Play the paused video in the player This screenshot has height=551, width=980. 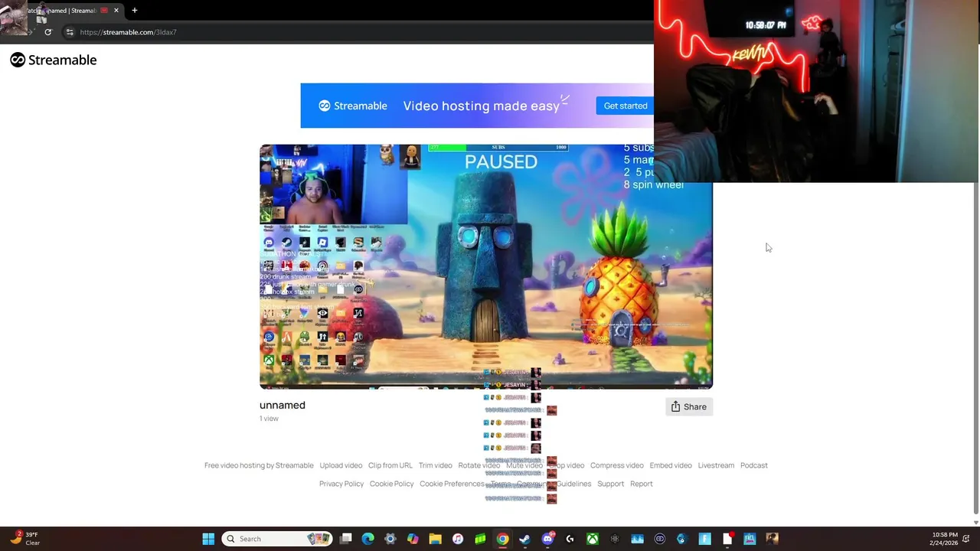(x=485, y=266)
